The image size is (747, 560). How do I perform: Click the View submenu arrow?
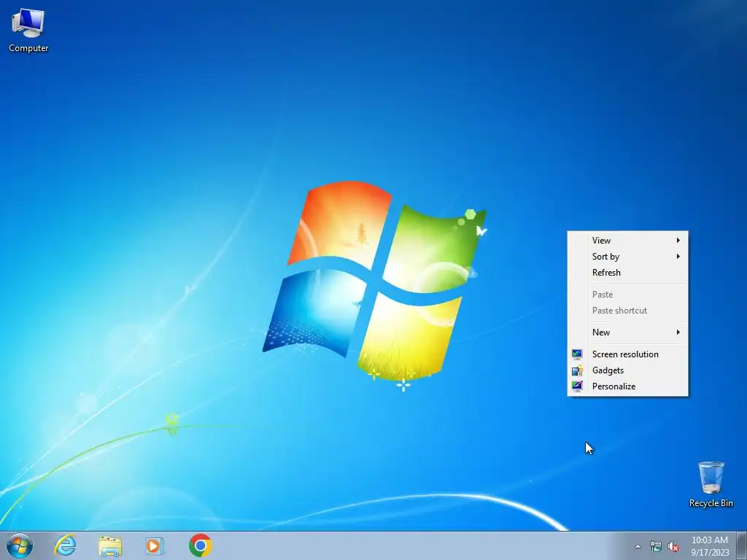678,241
